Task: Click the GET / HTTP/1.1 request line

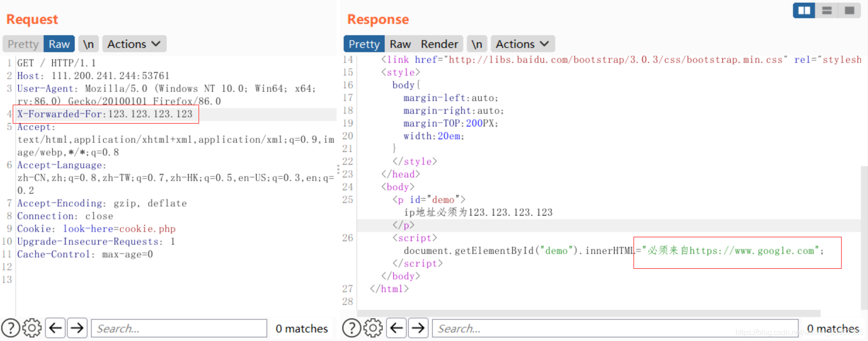Action: (x=57, y=63)
